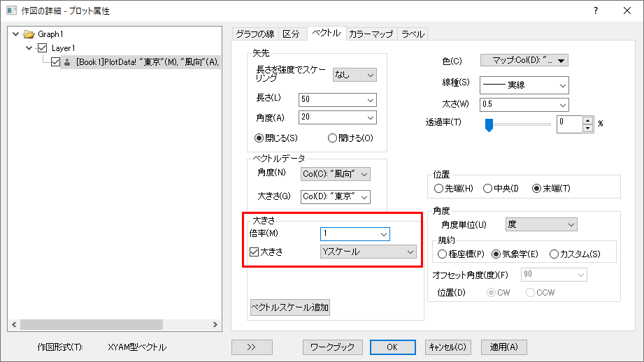The image size is (644, 362).
Task: Collapse the Graph1 tree node
Action: [x=16, y=34]
